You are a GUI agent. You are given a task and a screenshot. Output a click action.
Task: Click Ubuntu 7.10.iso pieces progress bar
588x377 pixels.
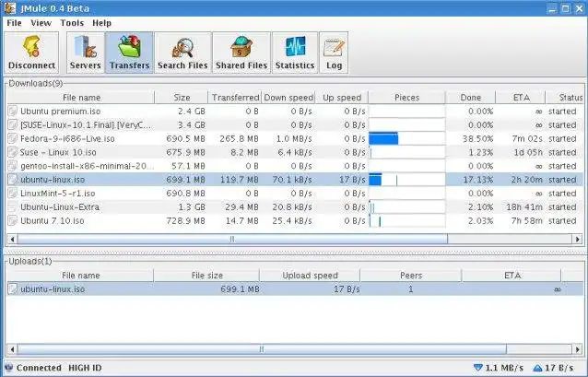coord(406,220)
